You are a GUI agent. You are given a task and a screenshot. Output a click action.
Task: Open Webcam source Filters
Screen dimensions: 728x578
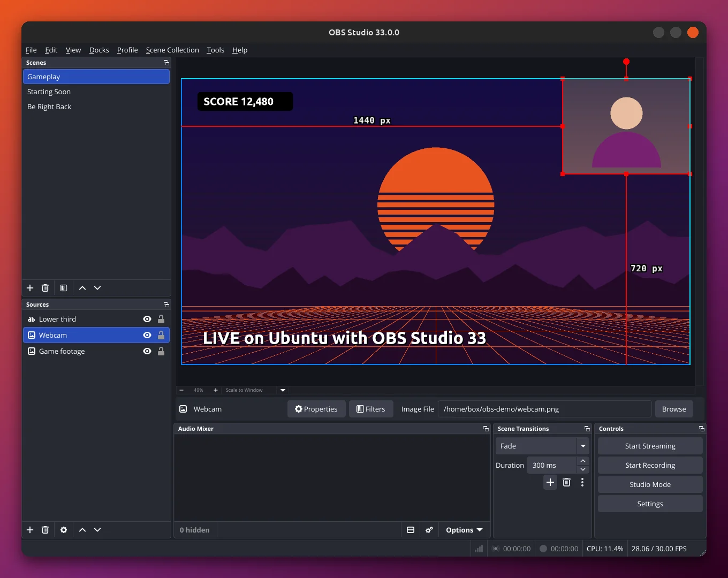(x=371, y=409)
